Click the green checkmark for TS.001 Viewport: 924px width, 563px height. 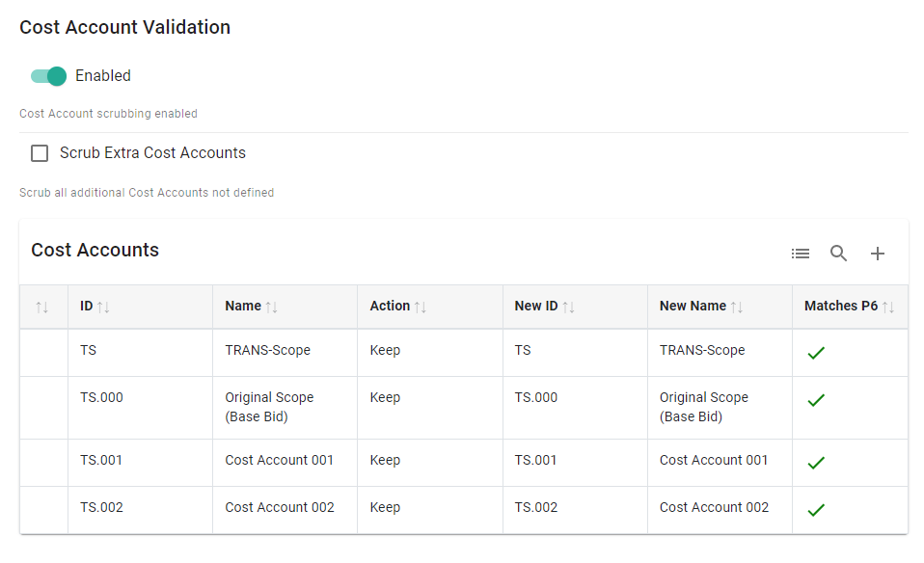pos(816,463)
